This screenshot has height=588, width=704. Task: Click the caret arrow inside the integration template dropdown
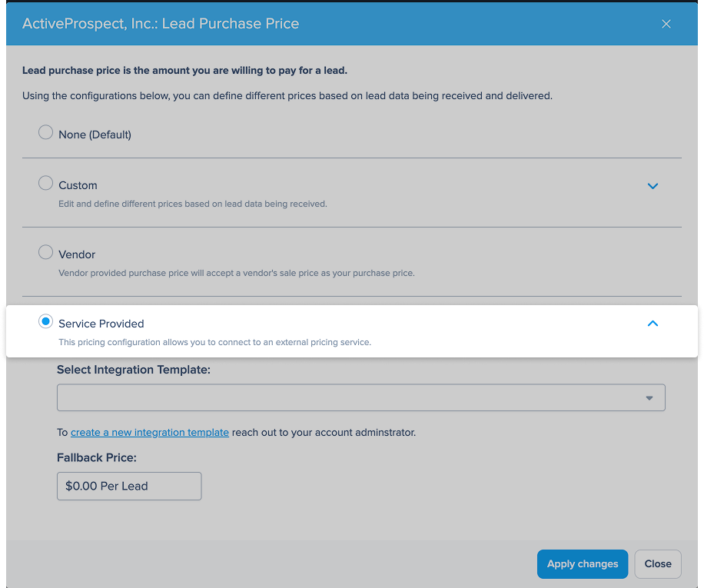tap(649, 398)
